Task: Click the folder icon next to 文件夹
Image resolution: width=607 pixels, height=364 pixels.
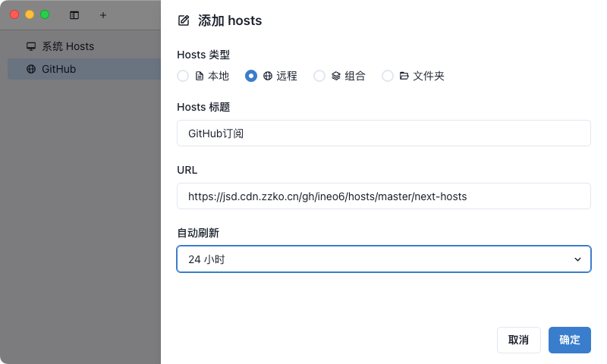Action: 404,76
